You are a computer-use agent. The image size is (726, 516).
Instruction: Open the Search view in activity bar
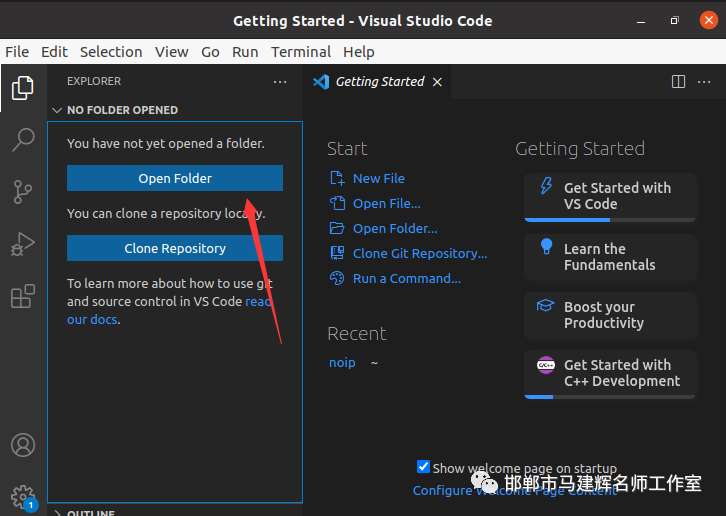pyautogui.click(x=23, y=139)
